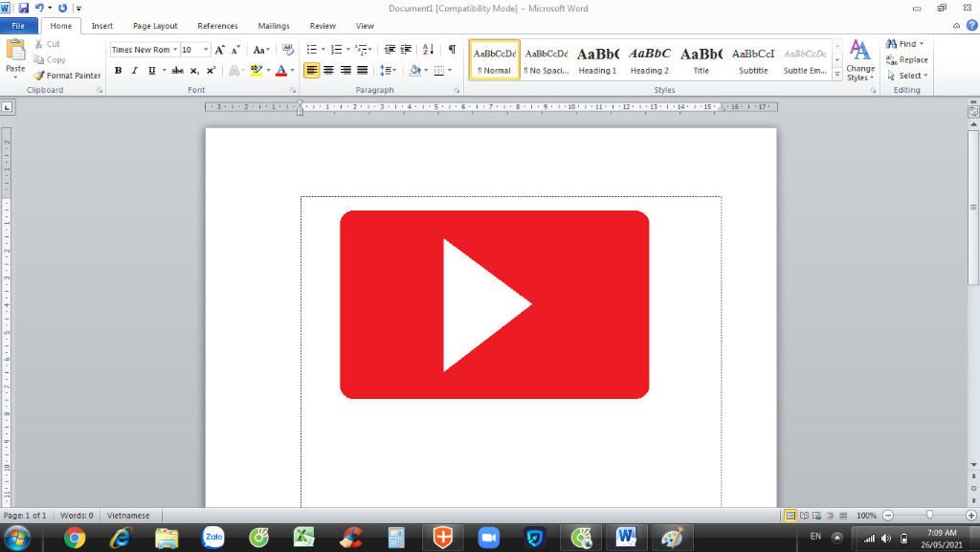
Task: Click the Find binoculars icon
Action: (x=891, y=44)
